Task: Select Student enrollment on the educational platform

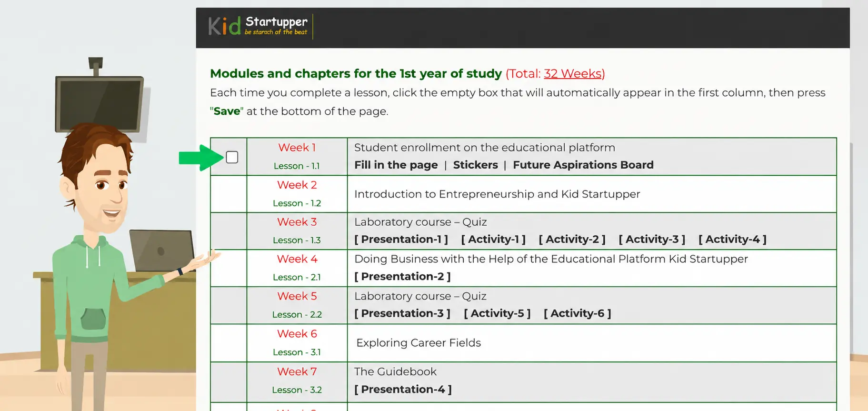Action: 485,148
